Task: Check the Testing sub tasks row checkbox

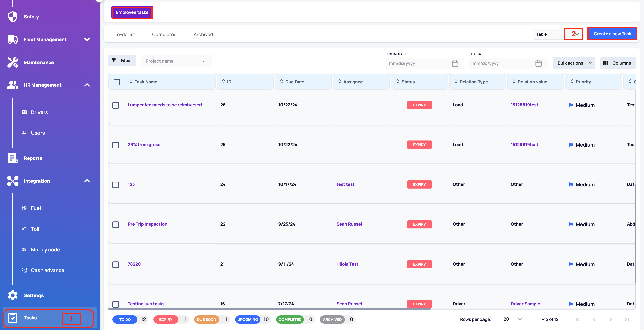Action: tap(116, 304)
